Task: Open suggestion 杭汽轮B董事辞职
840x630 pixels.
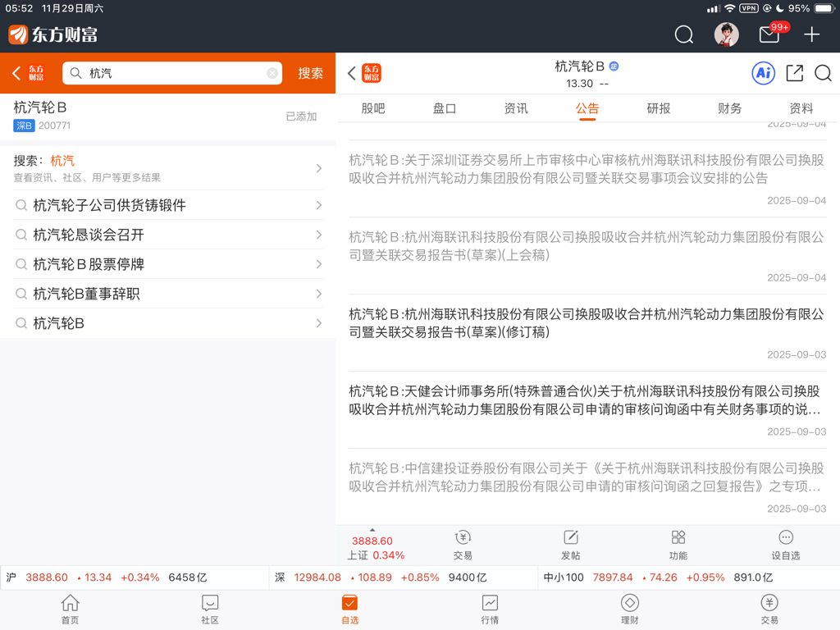Action: coord(167,294)
